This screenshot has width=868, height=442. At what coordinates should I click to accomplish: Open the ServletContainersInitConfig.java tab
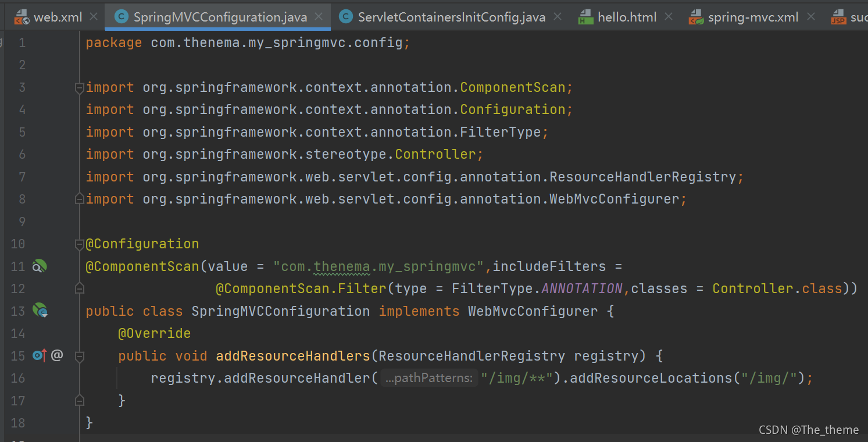click(x=452, y=17)
